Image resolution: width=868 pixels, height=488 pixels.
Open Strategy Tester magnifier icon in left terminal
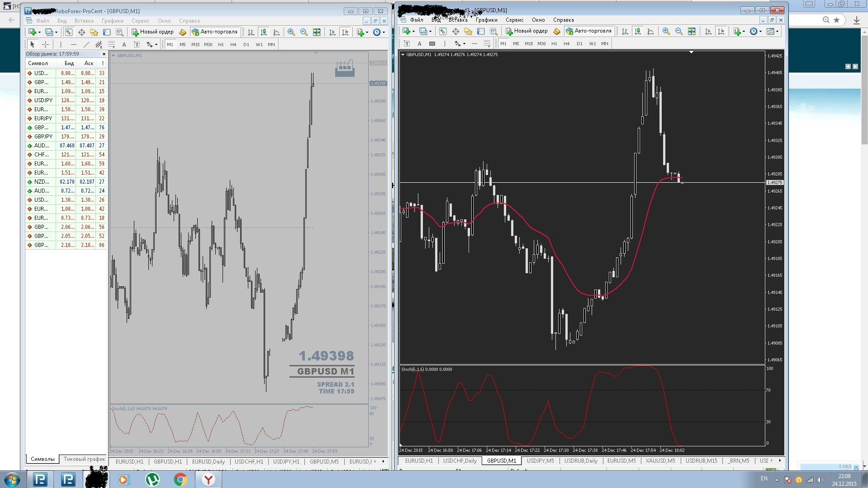point(119,32)
